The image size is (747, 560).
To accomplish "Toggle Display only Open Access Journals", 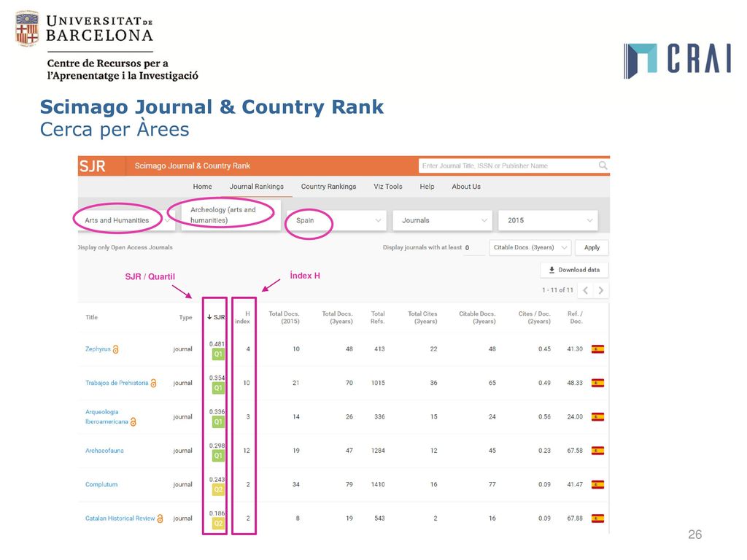I will [x=125, y=248].
